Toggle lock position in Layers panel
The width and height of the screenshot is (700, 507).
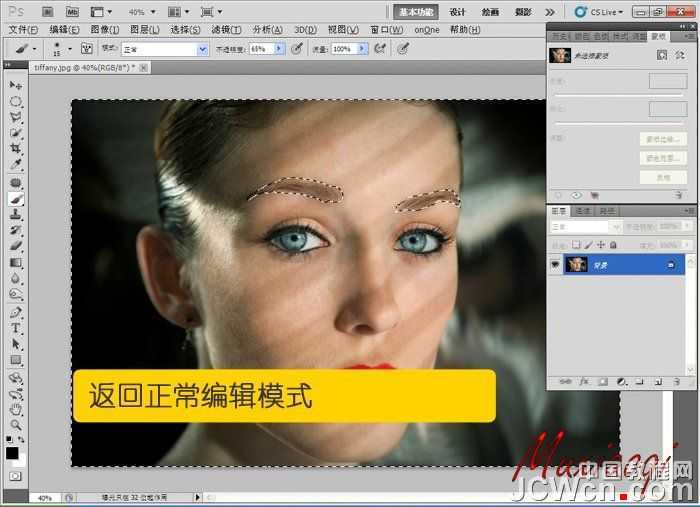601,245
